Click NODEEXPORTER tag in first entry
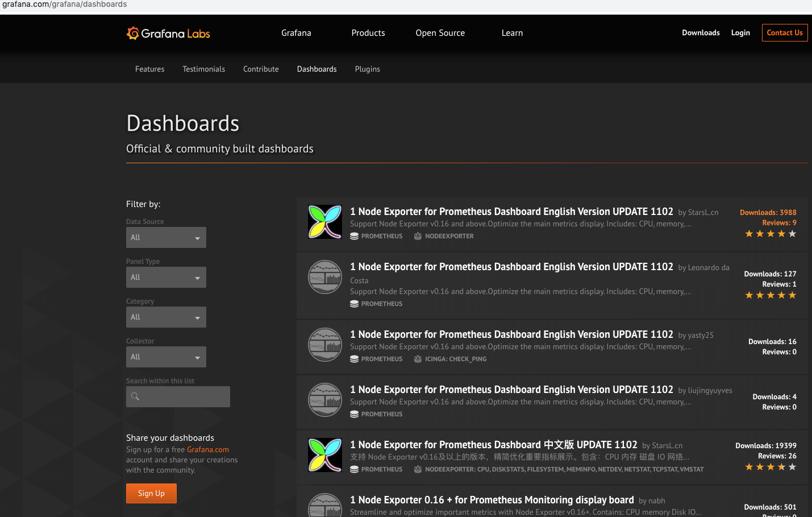The width and height of the screenshot is (812, 517). click(x=449, y=236)
